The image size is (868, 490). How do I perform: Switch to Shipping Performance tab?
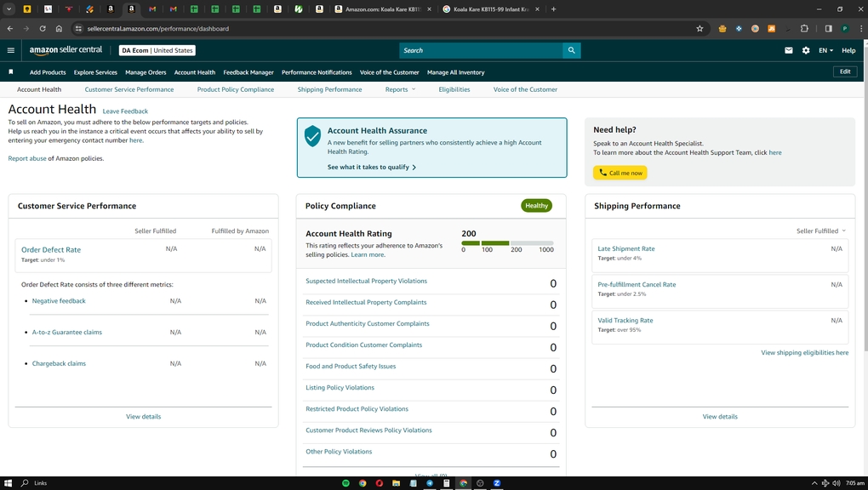click(329, 89)
